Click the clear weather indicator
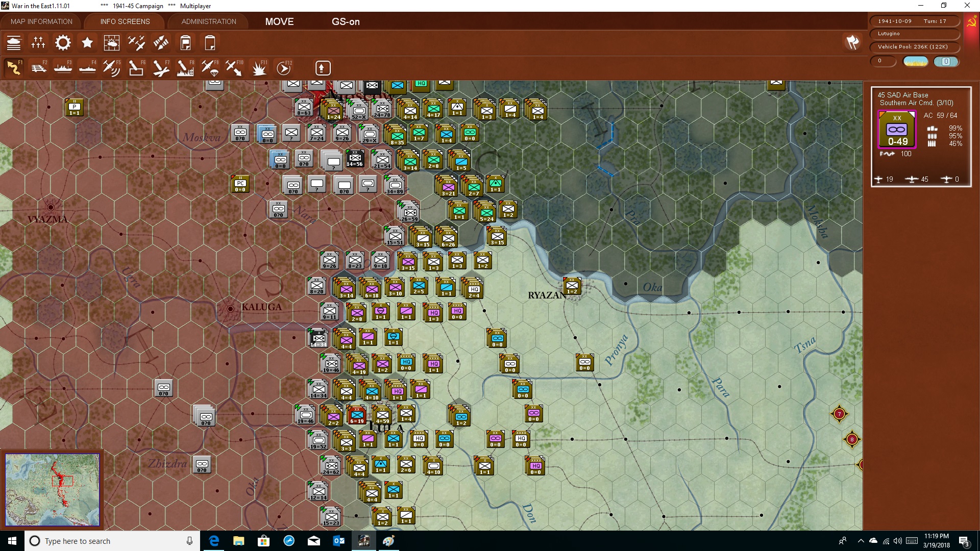Image resolution: width=980 pixels, height=551 pixels. [916, 61]
